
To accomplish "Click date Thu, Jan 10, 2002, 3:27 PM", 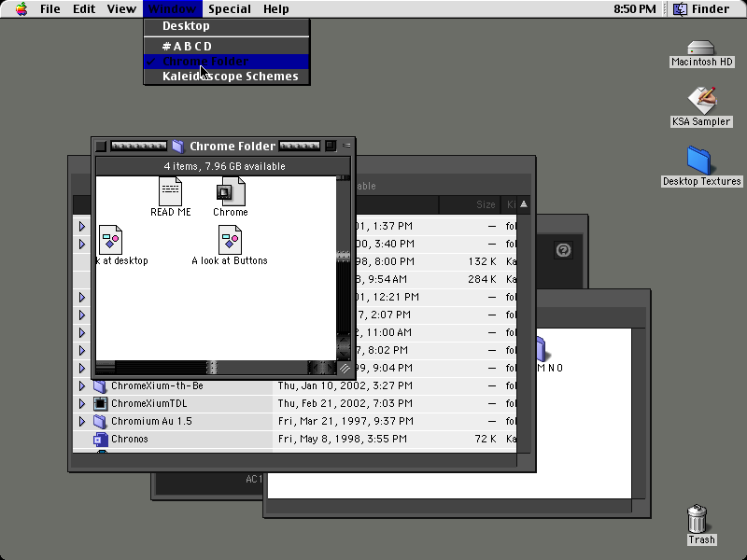I will tap(345, 385).
